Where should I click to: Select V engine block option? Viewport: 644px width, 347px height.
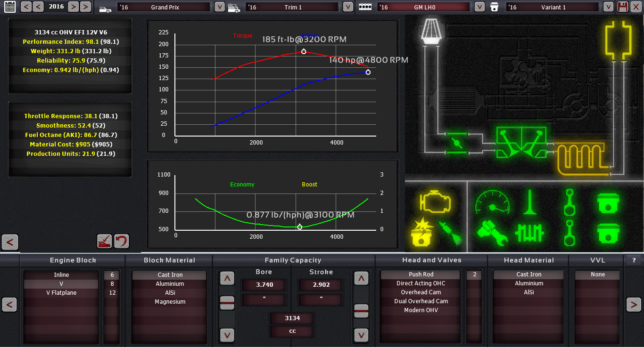click(61, 284)
